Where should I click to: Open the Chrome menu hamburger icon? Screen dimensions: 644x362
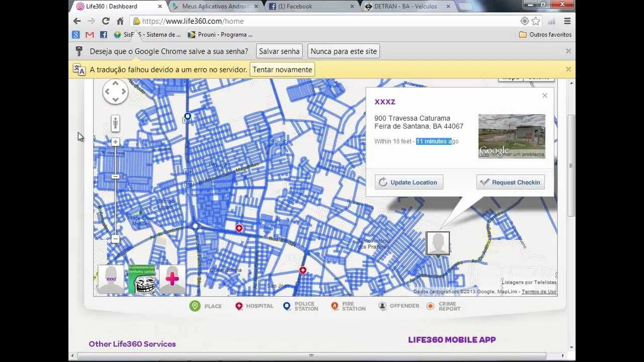(568, 21)
